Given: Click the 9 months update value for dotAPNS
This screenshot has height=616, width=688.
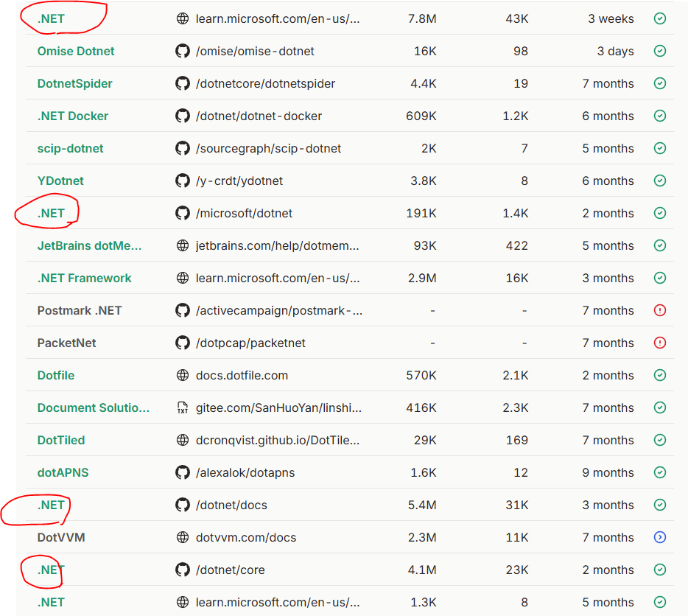Looking at the screenshot, I should 608,473.
